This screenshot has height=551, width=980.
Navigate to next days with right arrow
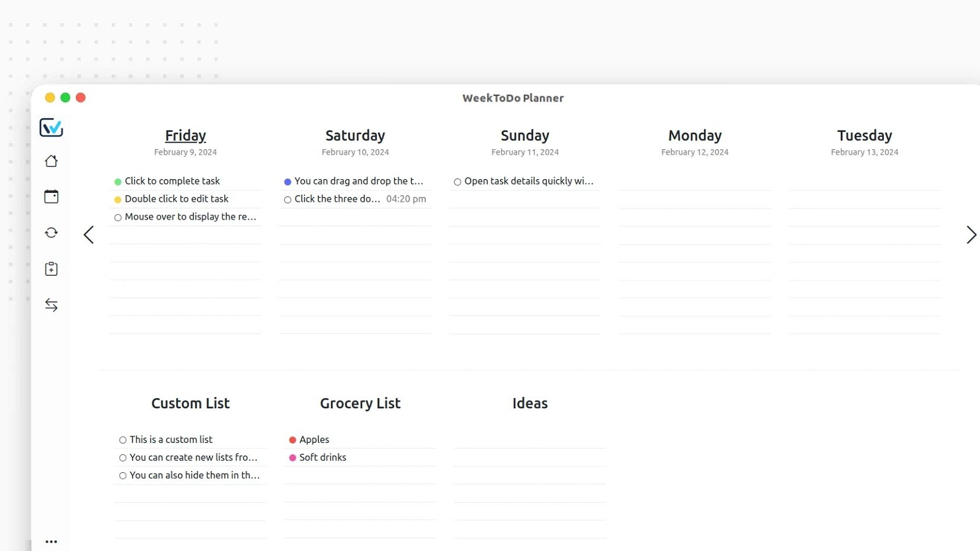(x=971, y=235)
